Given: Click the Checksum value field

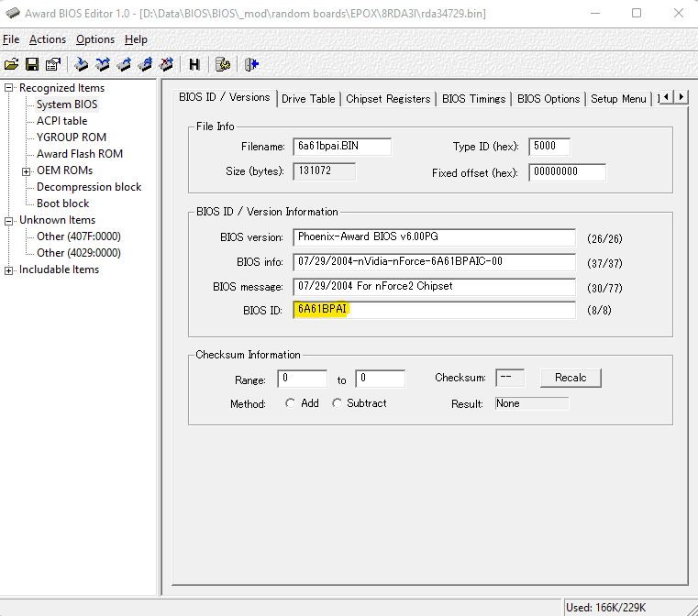Looking at the screenshot, I should pyautogui.click(x=510, y=378).
